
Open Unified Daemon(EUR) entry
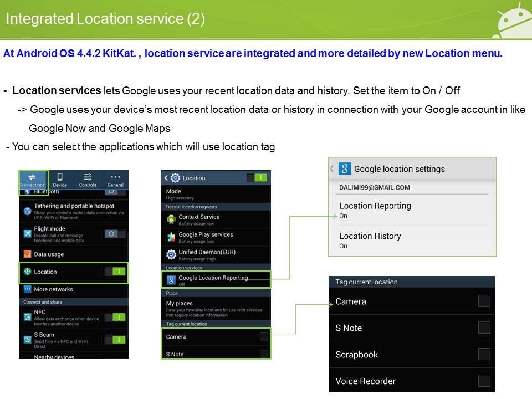(x=216, y=255)
